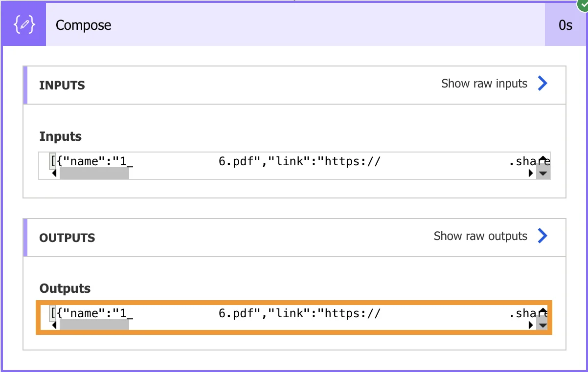Open the Compose action header title
The height and width of the screenshot is (372, 588).
tap(84, 25)
